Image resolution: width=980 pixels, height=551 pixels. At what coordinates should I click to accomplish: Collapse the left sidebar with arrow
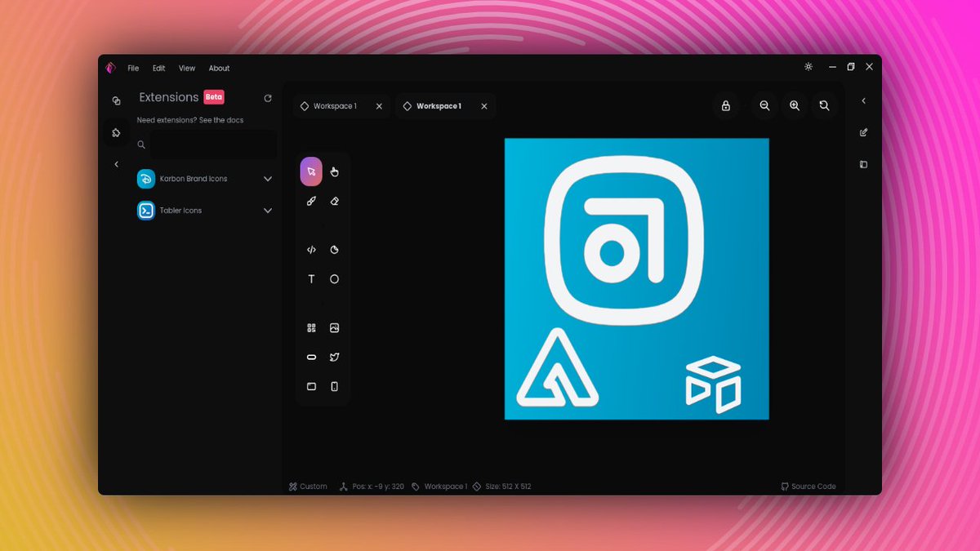click(x=116, y=164)
